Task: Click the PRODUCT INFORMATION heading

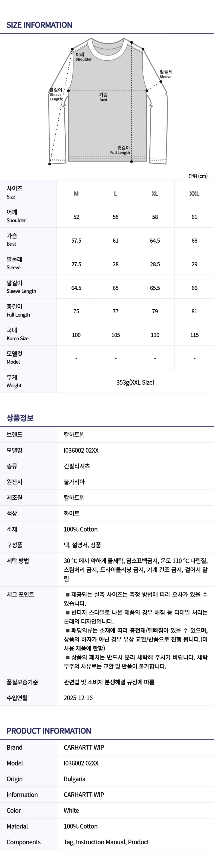Action: coord(49,731)
